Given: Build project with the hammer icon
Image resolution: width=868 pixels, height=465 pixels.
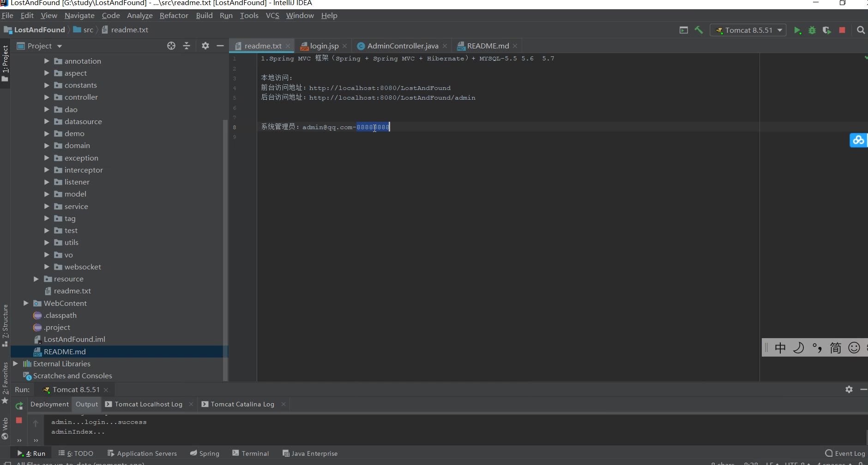Looking at the screenshot, I should pyautogui.click(x=699, y=30).
